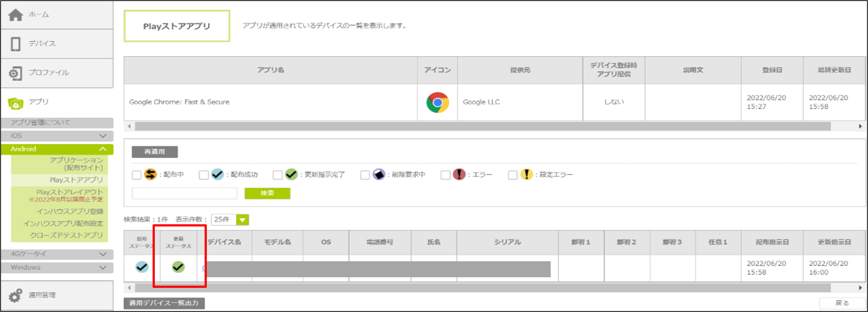Click blue check distribution status icon in row
Viewport: 868px width, 312px height.
[x=142, y=267]
